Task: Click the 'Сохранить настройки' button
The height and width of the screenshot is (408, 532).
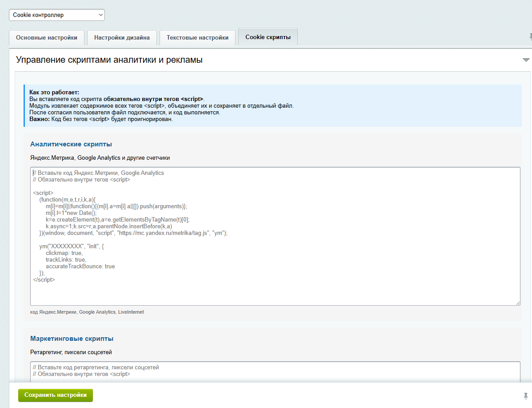Action: point(55,395)
